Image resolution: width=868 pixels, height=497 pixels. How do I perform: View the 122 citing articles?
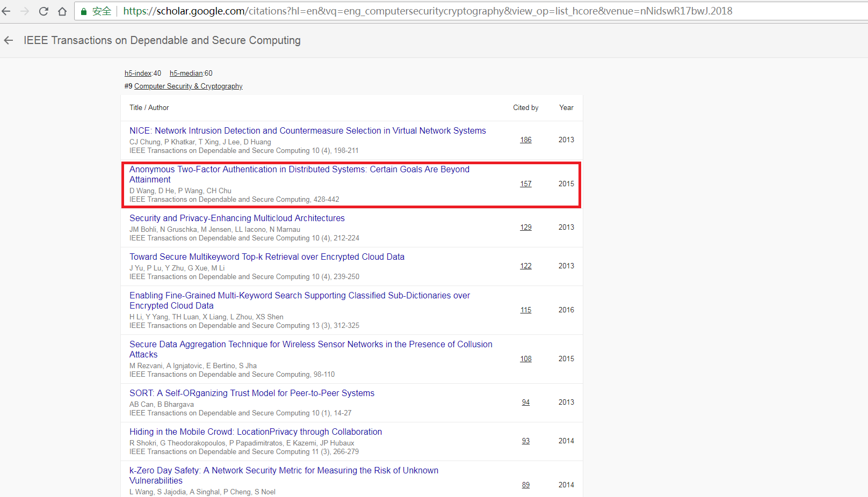[x=526, y=266]
